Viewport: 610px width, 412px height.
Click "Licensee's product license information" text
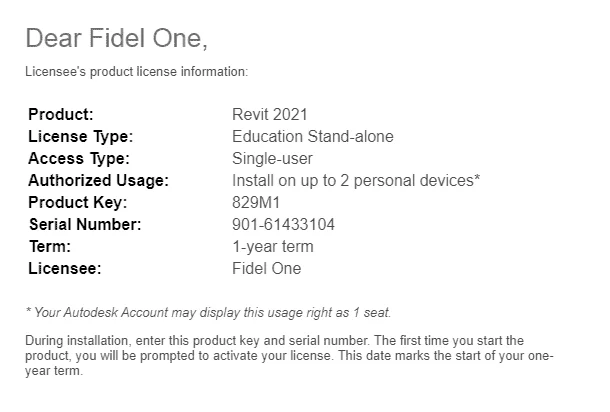pyautogui.click(x=137, y=72)
